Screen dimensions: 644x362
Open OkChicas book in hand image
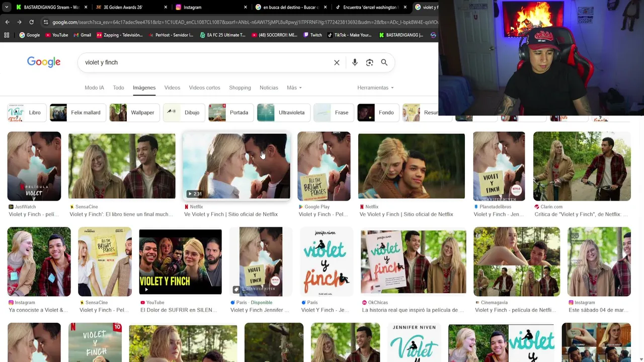(414, 262)
